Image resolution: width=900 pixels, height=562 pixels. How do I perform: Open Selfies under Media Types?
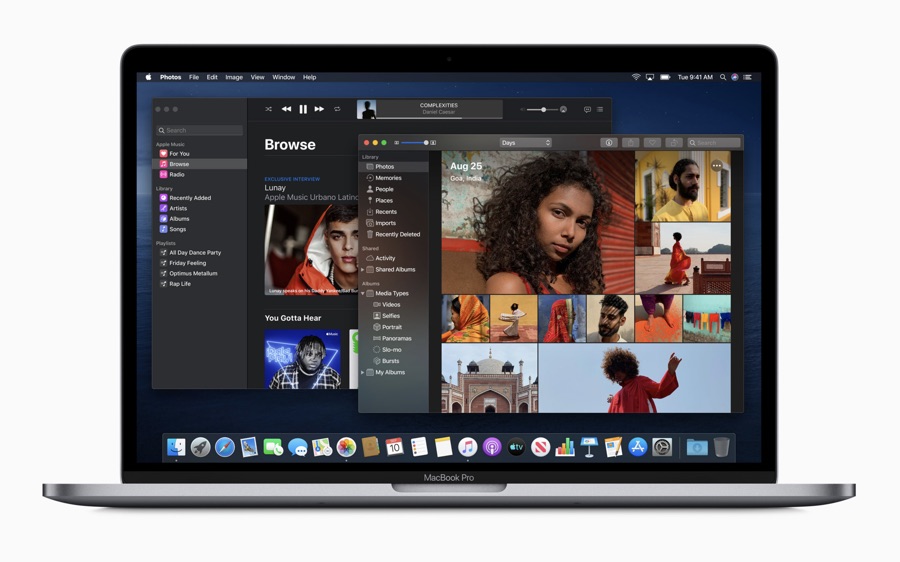(x=394, y=316)
